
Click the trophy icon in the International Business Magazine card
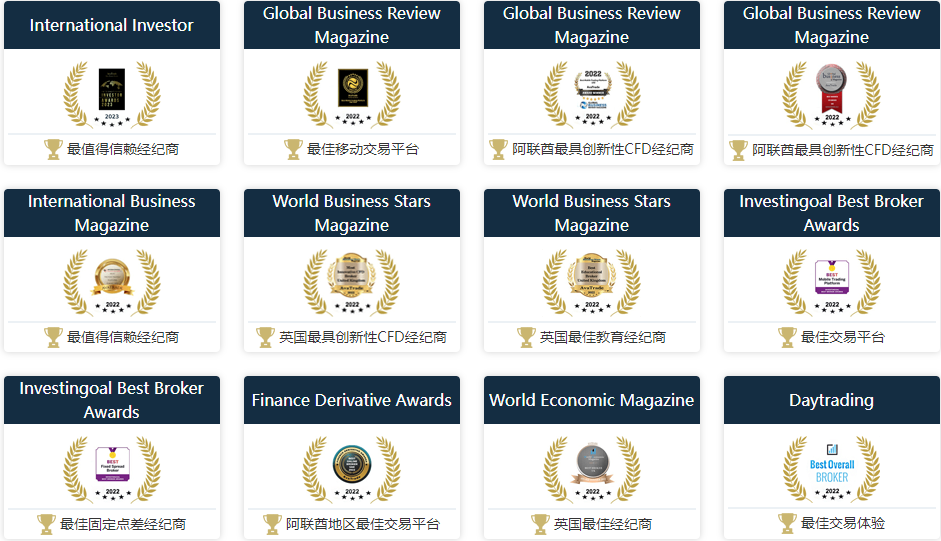53,337
